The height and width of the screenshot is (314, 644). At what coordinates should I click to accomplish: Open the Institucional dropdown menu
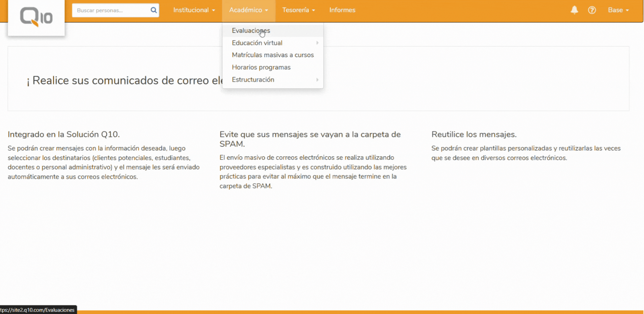pos(194,10)
